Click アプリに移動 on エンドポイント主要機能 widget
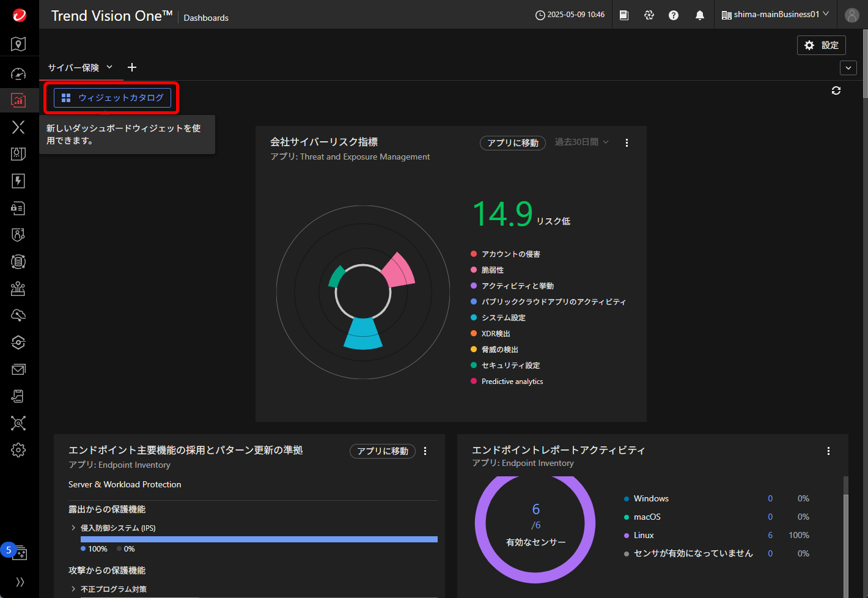Image resolution: width=868 pixels, height=598 pixels. 383,451
